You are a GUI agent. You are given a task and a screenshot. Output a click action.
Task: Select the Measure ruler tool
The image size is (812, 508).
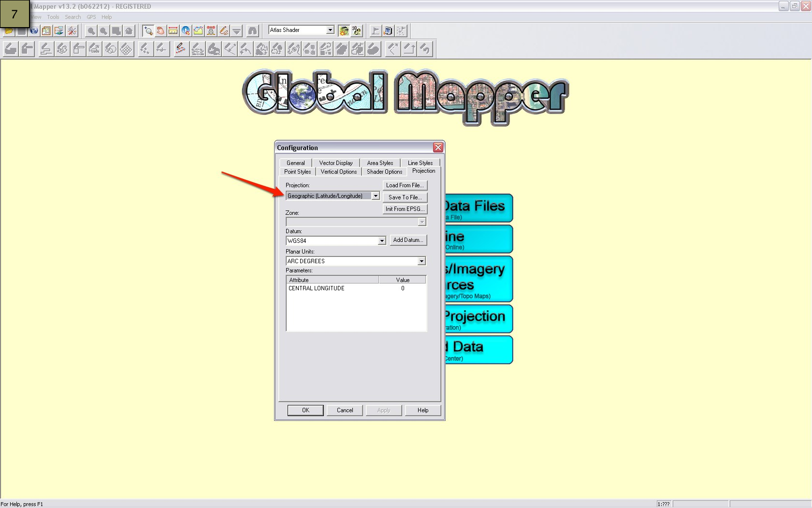[x=173, y=30]
